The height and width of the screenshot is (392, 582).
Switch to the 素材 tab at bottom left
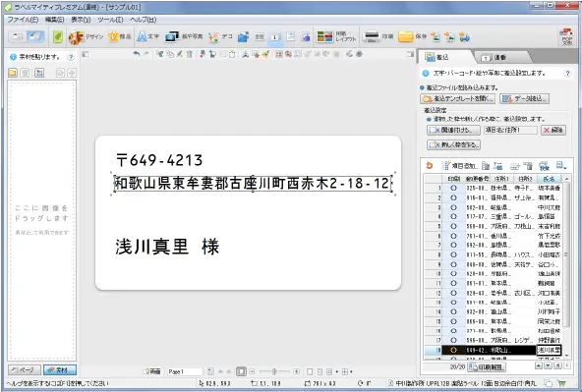(59, 370)
